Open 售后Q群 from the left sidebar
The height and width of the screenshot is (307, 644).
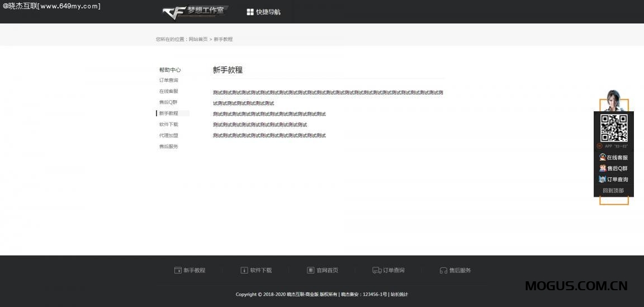pyautogui.click(x=168, y=102)
